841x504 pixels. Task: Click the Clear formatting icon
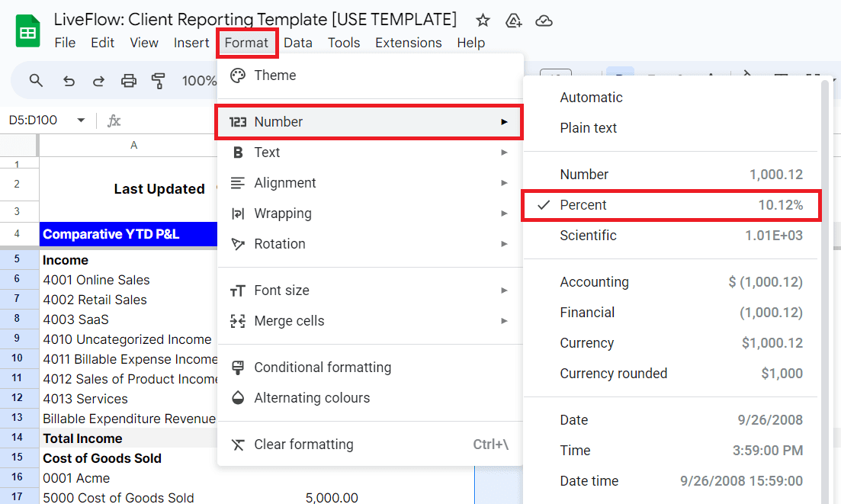(x=238, y=445)
